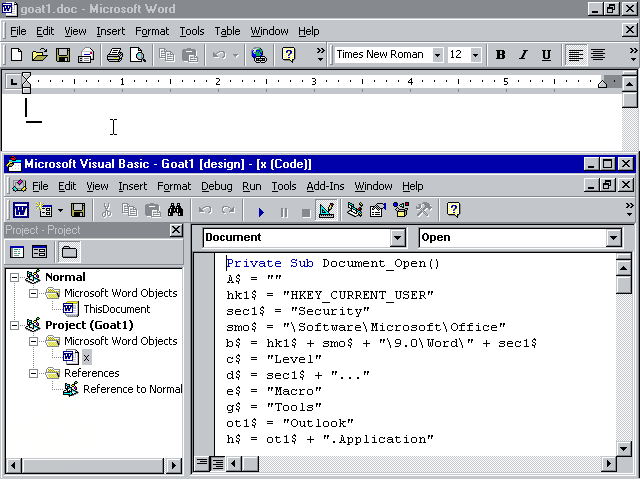Switch to Full Module View button
640x480 pixels.
coord(218,463)
